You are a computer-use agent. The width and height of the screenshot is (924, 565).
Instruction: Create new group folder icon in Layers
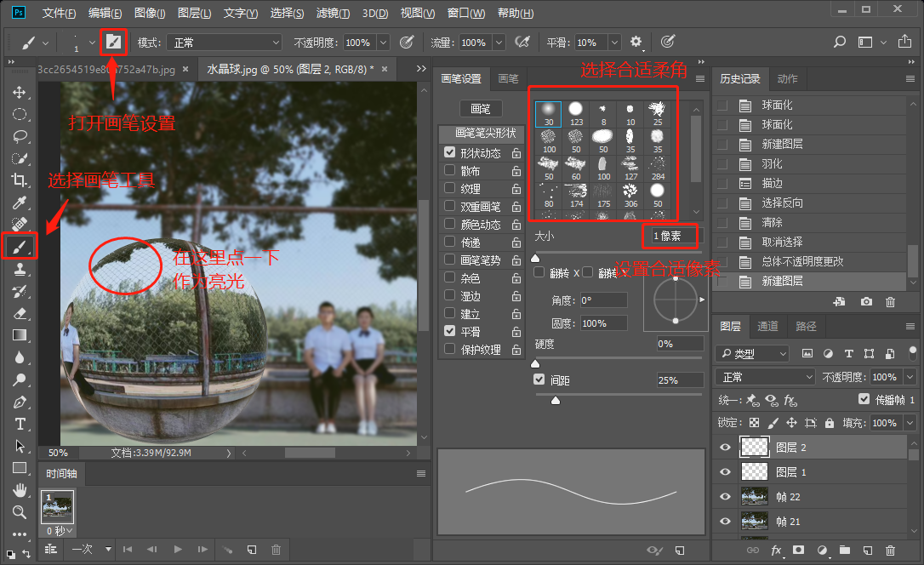pyautogui.click(x=844, y=550)
